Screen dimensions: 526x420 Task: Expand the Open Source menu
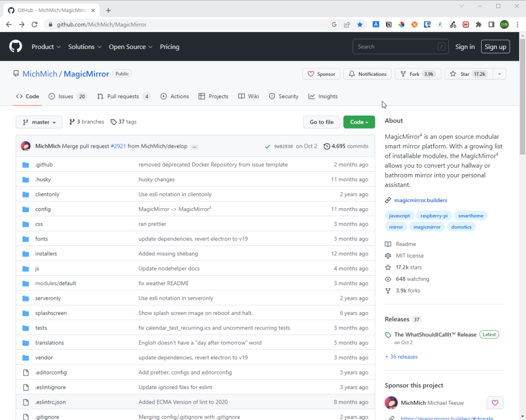(130, 47)
